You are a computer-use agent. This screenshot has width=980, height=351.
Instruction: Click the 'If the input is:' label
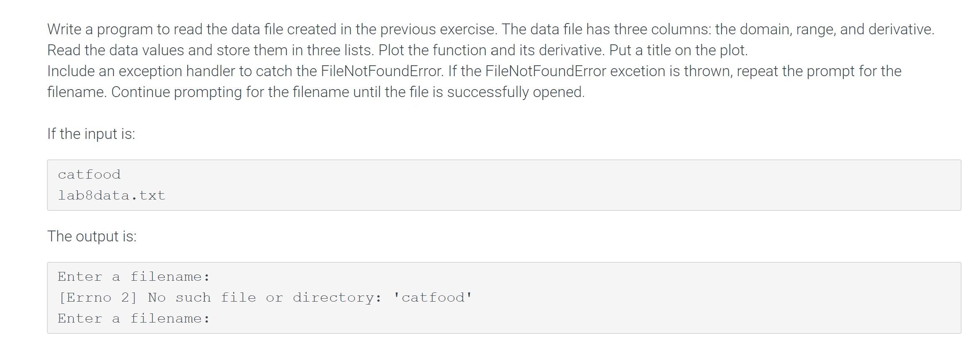point(91,134)
